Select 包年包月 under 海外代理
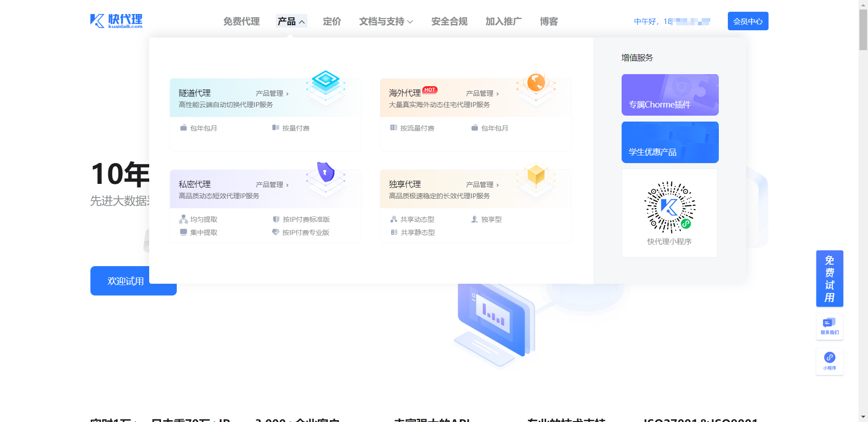Viewport: 868px width, 422px height. click(495, 128)
